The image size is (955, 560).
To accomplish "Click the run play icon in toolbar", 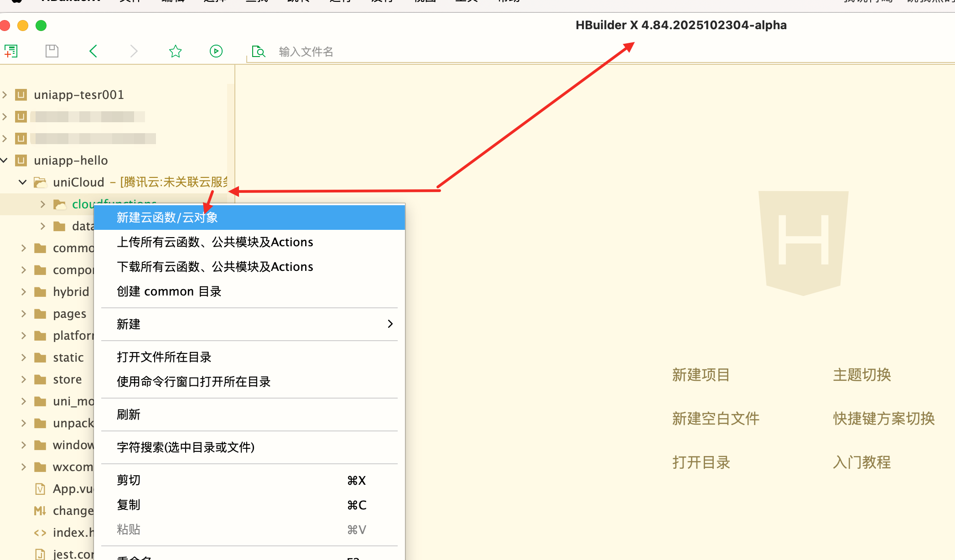I will (x=216, y=51).
